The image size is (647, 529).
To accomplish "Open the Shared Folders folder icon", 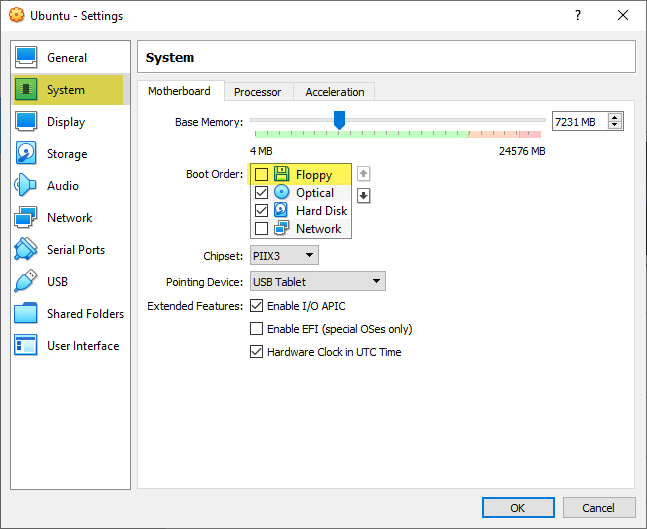I will click(x=26, y=313).
